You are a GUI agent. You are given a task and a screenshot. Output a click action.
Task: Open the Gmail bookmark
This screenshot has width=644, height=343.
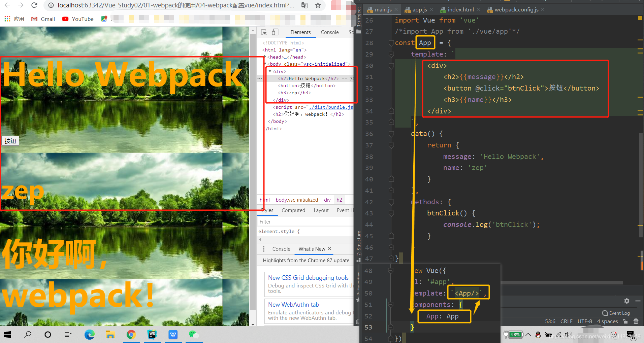point(43,19)
